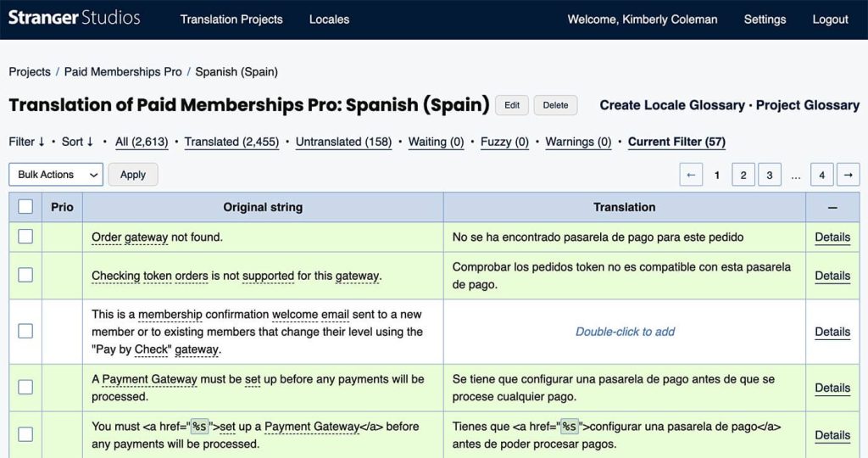Go to next page arrow

point(848,175)
